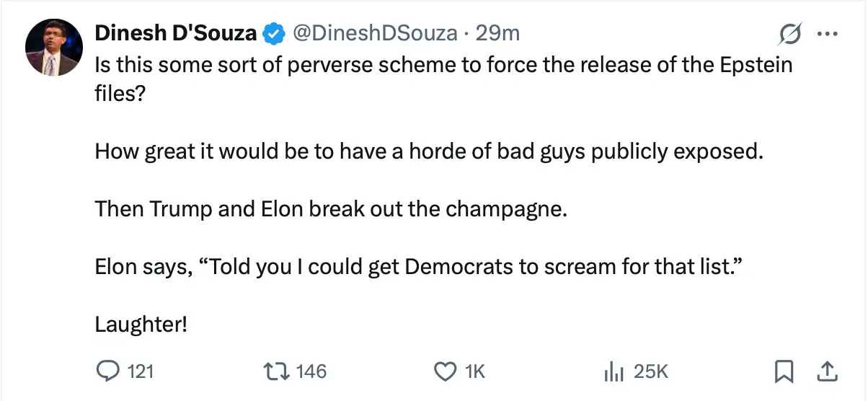Screen dimensions: 868x401
Task: Click the repost arrows icon
Action: click(x=278, y=371)
